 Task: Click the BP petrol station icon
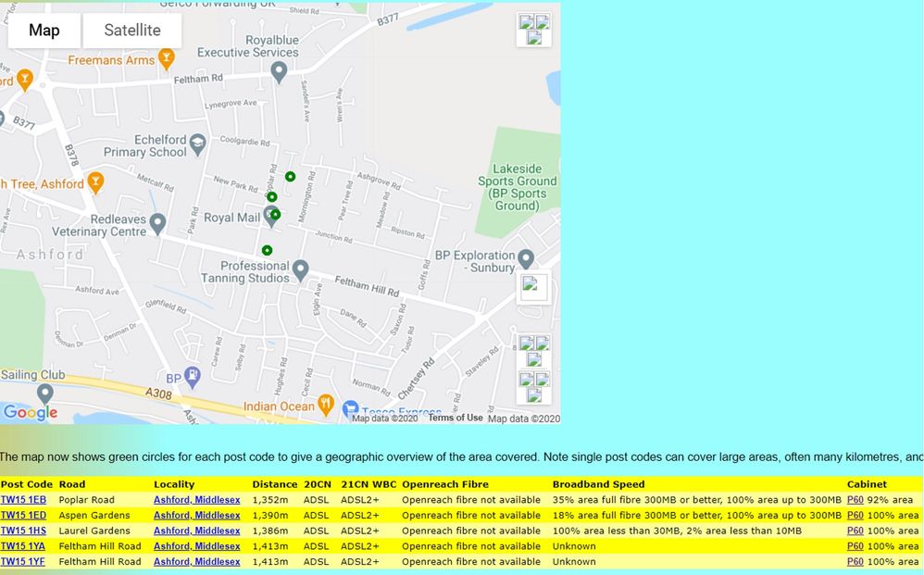(x=192, y=376)
